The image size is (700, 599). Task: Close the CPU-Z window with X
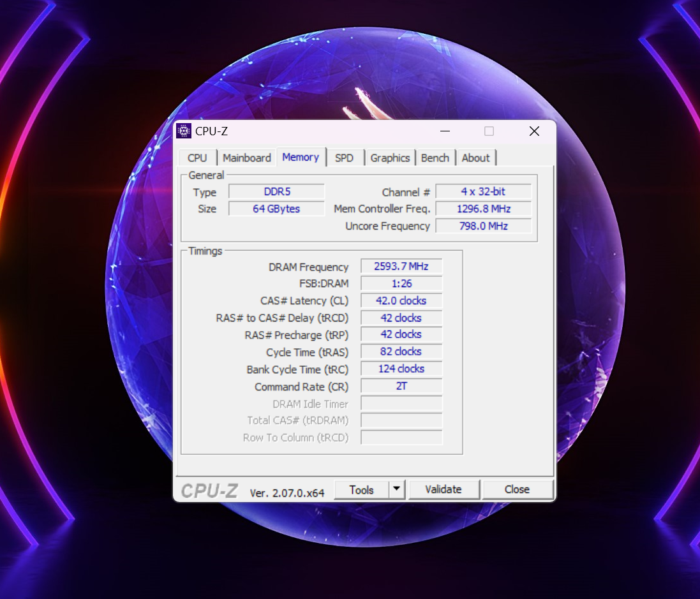pos(534,131)
